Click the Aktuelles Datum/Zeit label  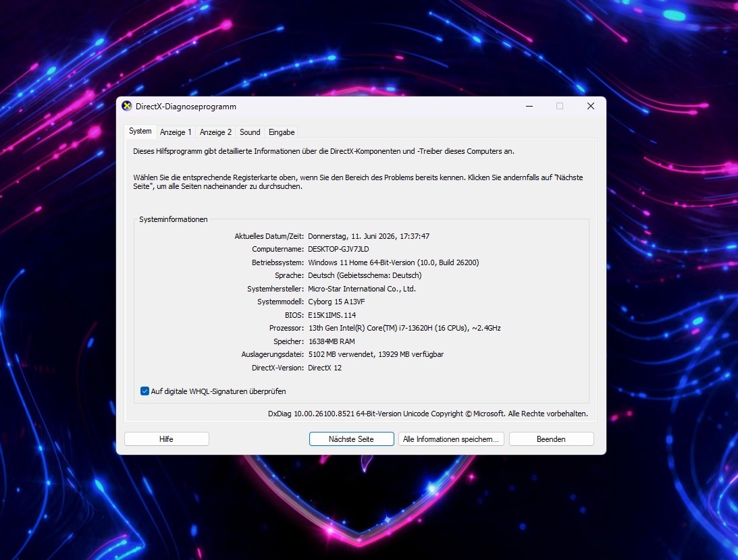(269, 237)
